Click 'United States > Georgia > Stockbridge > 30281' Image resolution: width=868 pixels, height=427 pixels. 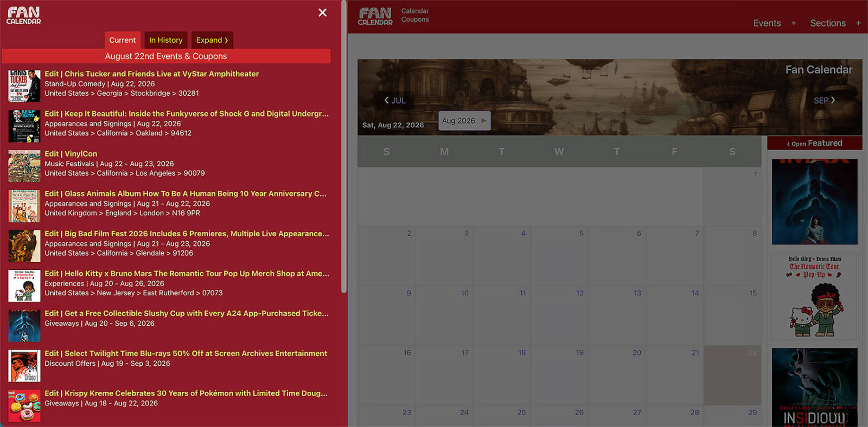[x=122, y=93]
